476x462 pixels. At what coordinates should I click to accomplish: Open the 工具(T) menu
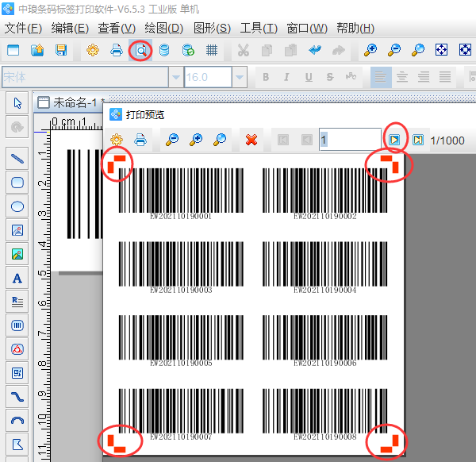pos(259,29)
